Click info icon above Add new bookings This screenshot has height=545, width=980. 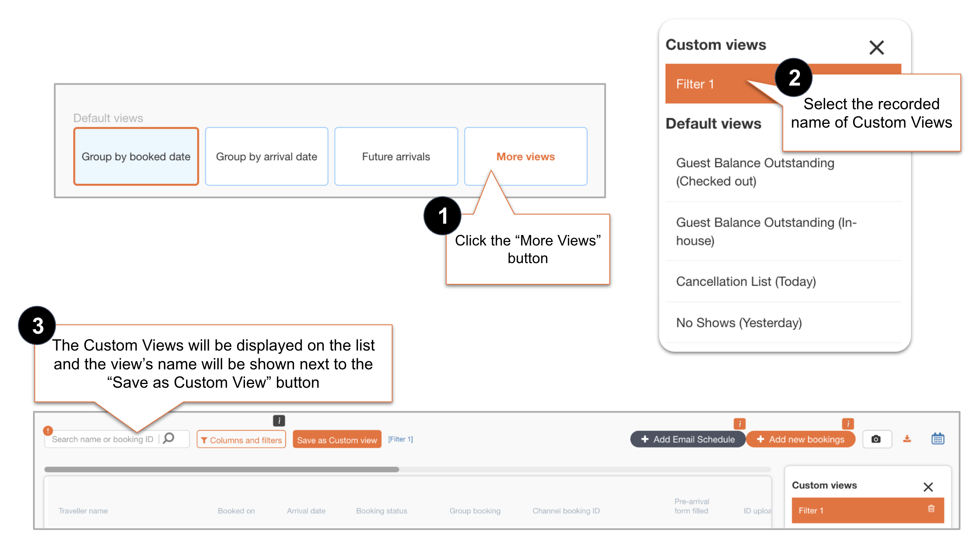coord(848,423)
